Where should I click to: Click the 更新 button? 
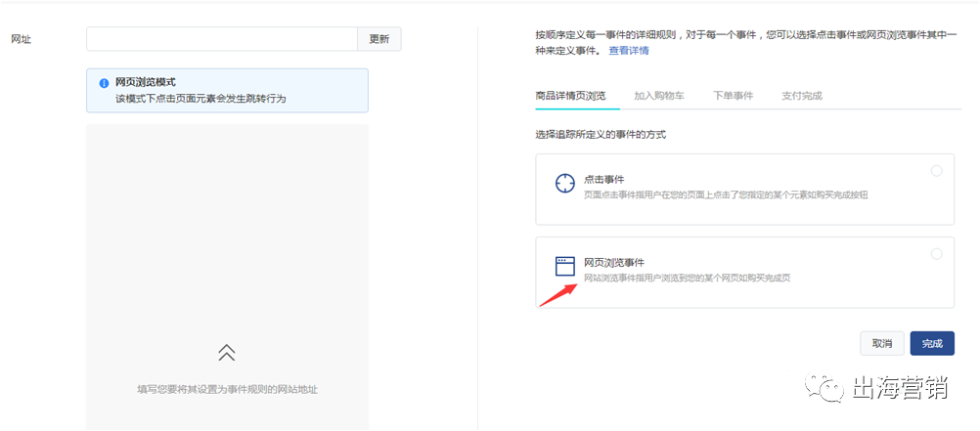pos(379,39)
